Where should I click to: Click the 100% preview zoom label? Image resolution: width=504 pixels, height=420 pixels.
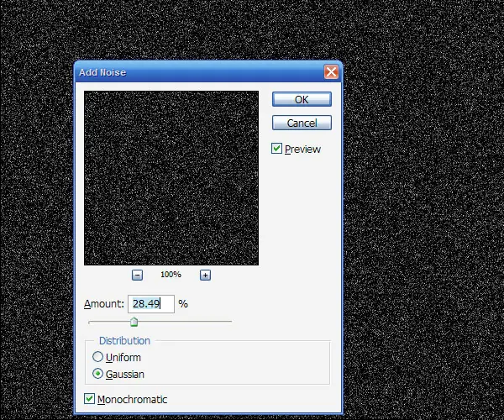point(171,275)
